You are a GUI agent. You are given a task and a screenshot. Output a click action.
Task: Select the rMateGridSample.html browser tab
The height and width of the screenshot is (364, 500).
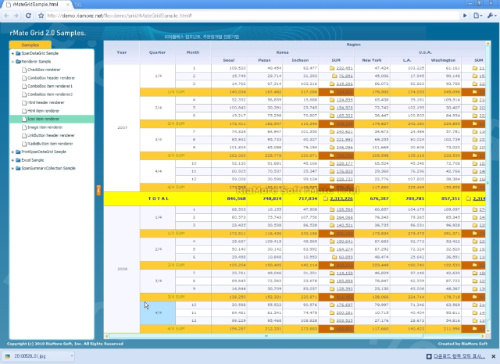36,4
